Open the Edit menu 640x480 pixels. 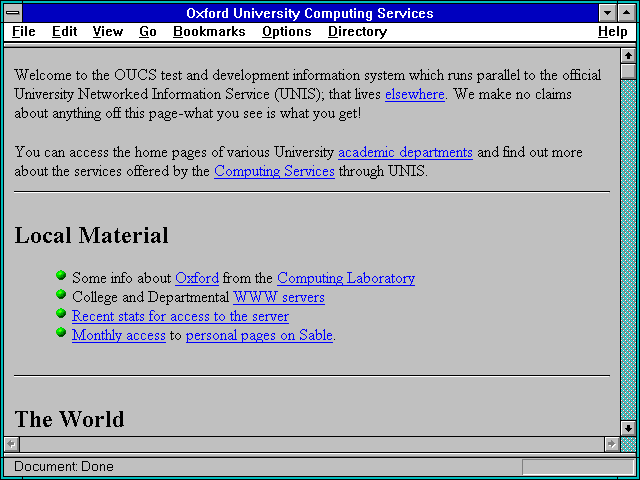click(x=64, y=32)
